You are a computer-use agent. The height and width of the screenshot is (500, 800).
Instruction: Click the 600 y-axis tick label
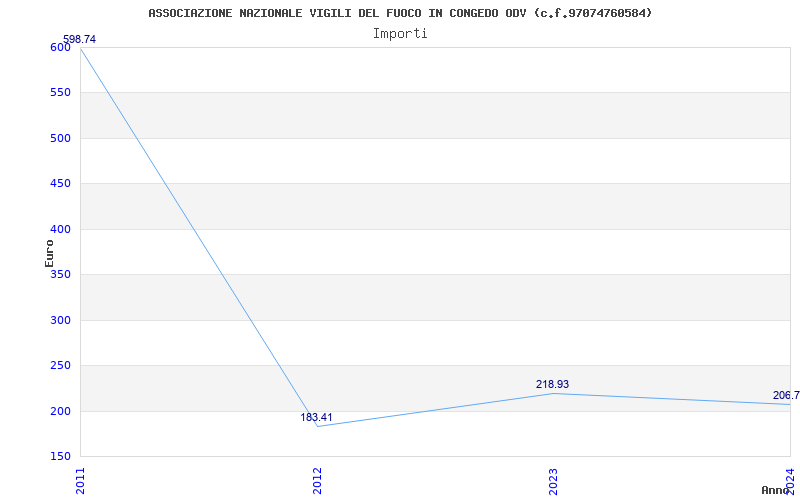pos(60,47)
